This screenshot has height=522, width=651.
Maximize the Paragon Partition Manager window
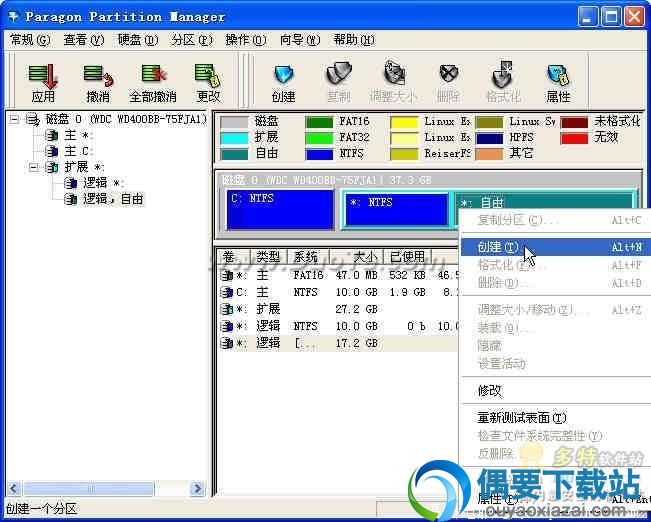pyautogui.click(x=612, y=17)
